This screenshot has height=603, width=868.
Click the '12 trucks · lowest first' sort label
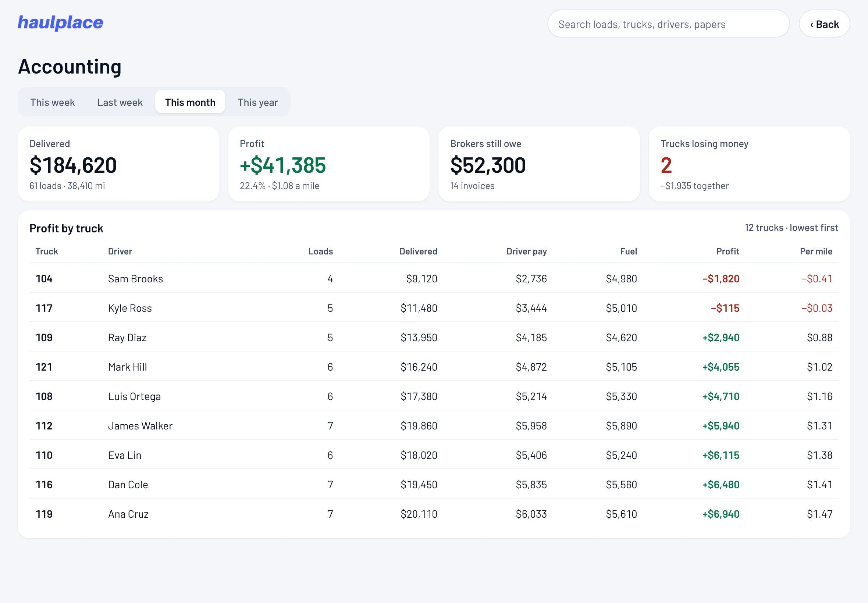point(791,228)
